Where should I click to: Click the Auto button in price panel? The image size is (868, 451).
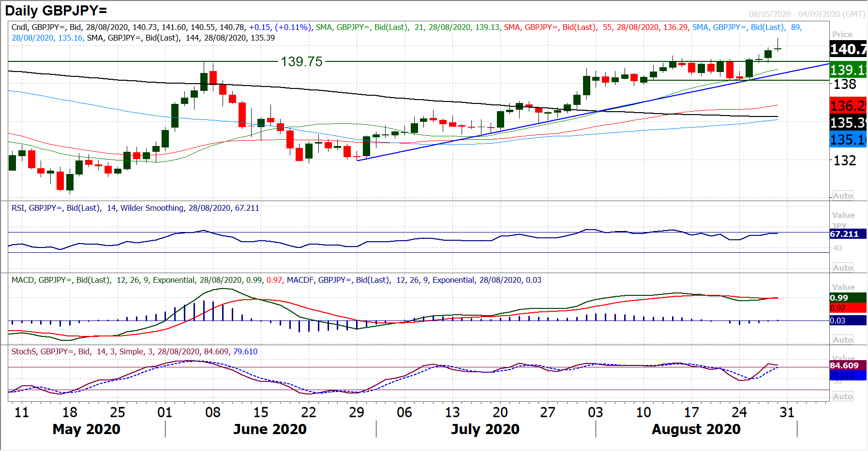842,196
